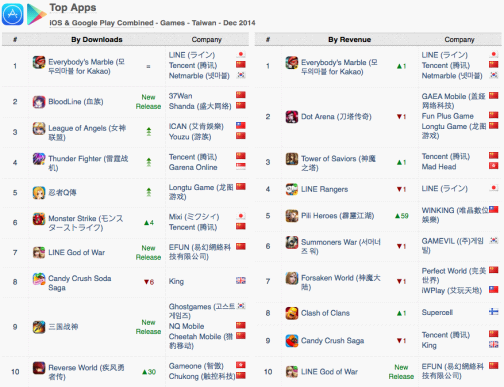Viewport: 504px width, 387px height.
Task: Click the Google Play store icon
Action: click(x=36, y=14)
